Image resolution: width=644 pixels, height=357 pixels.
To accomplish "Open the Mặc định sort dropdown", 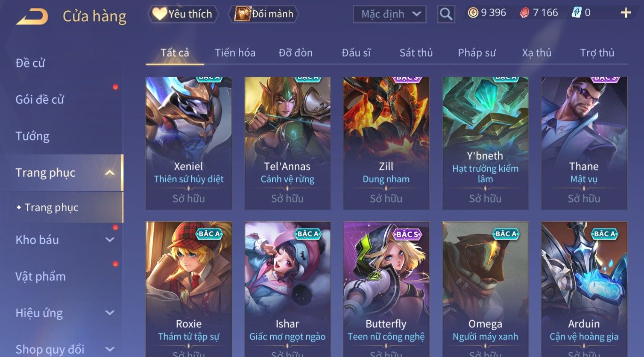I will click(x=390, y=14).
